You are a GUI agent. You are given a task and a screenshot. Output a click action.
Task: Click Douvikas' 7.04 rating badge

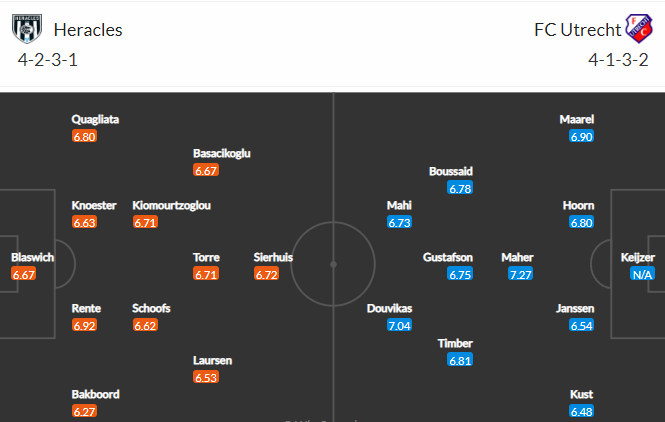399,325
